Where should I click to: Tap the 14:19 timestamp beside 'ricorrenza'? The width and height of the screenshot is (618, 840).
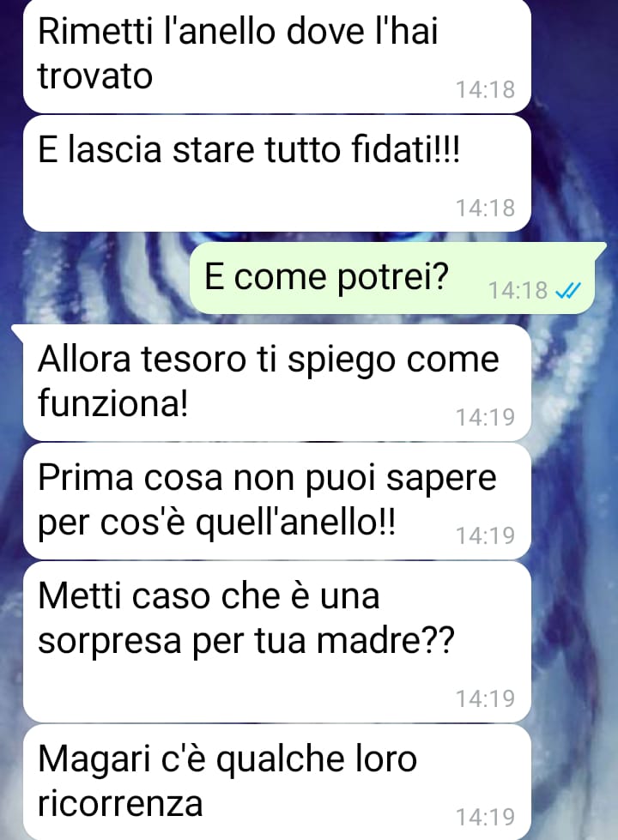[485, 817]
